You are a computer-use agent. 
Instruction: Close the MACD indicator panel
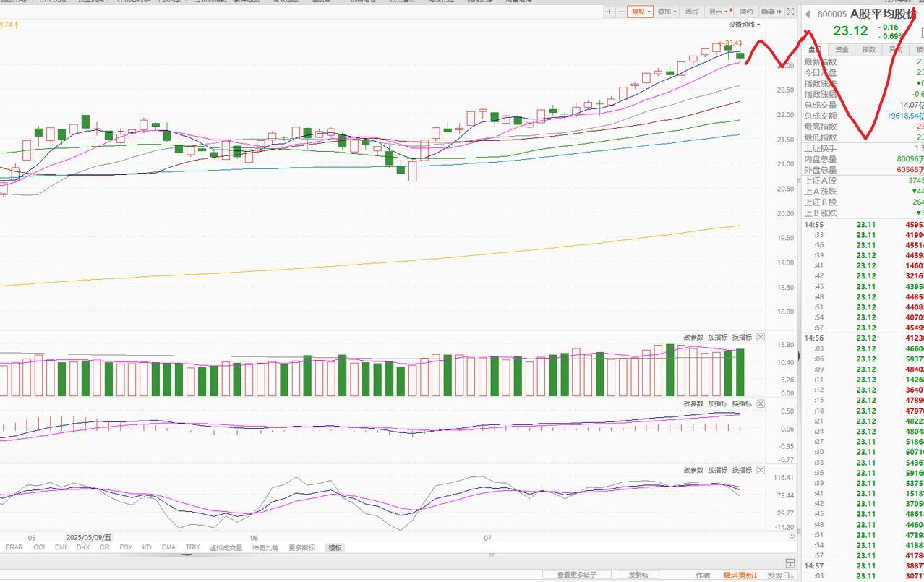(x=761, y=403)
